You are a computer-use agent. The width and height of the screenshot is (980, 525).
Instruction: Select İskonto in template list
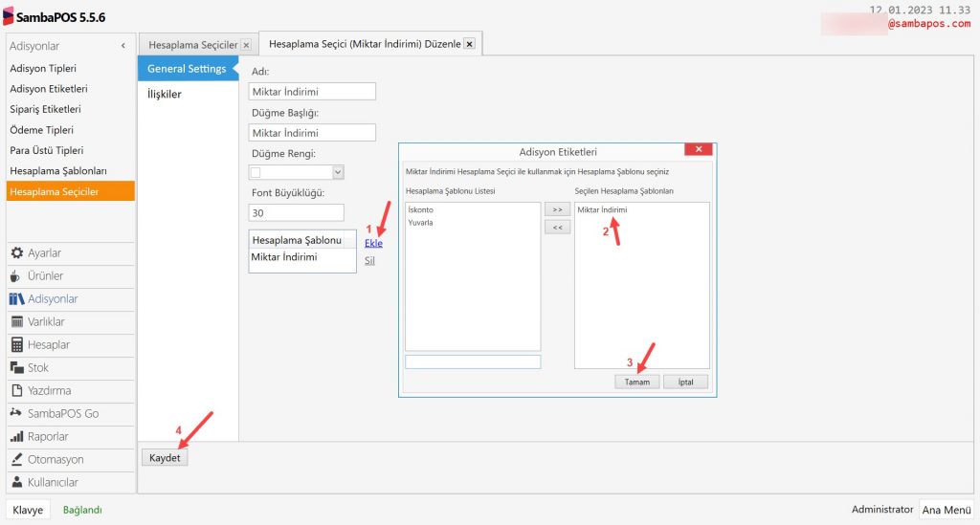(x=421, y=209)
